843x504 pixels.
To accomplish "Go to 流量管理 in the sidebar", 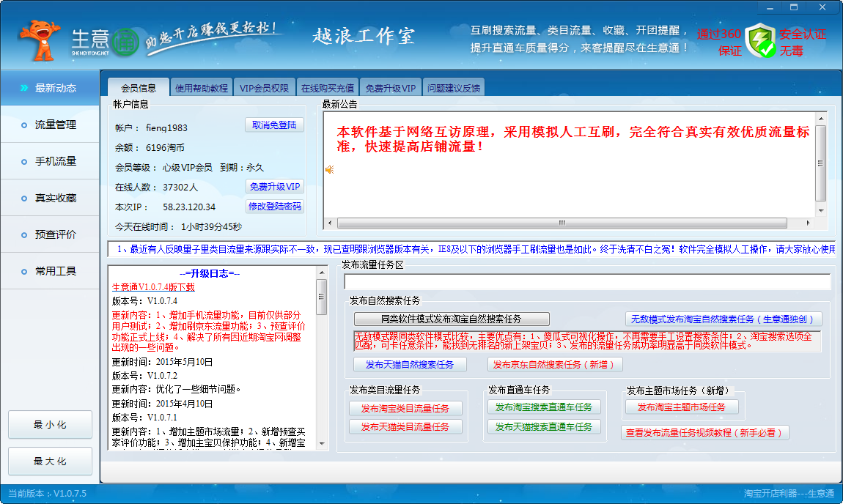I will point(50,125).
